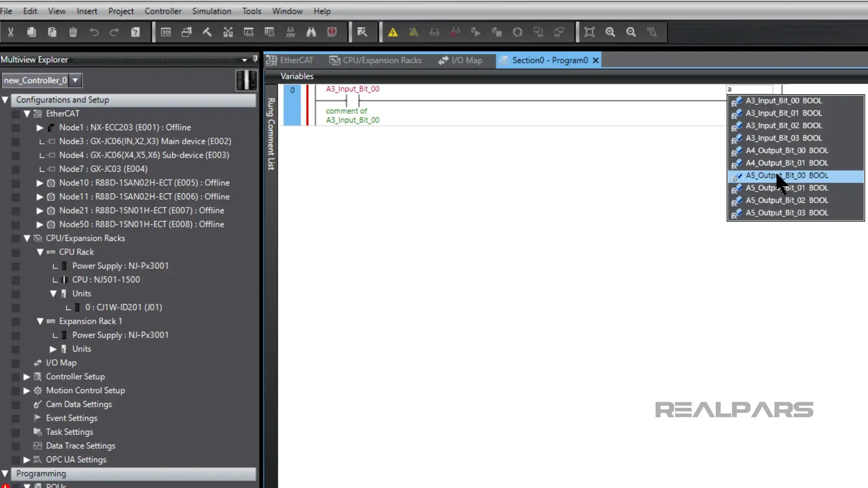
Task: Click the Cut (scissors) toolbar icon
Action: [x=11, y=32]
